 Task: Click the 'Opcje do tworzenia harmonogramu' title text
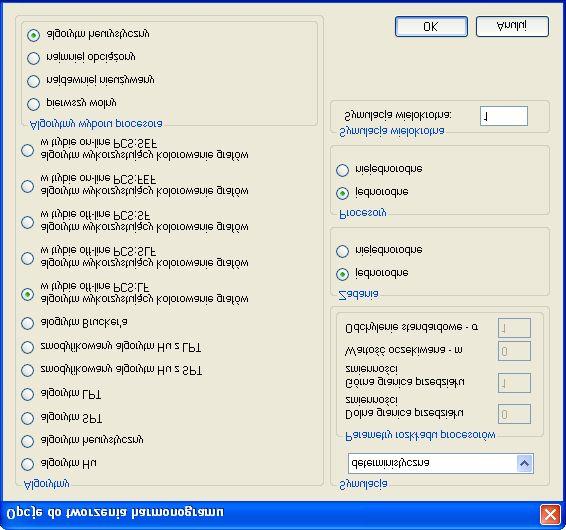115,513
